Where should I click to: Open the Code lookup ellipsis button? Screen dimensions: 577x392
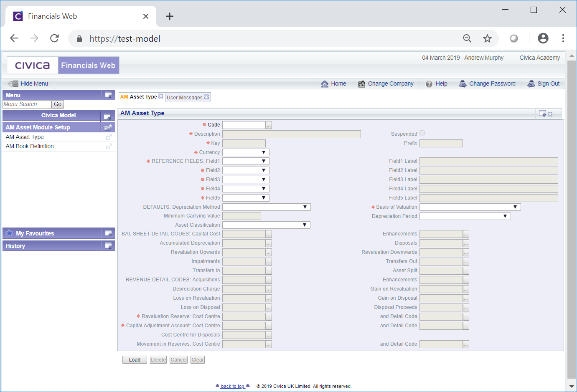point(269,125)
